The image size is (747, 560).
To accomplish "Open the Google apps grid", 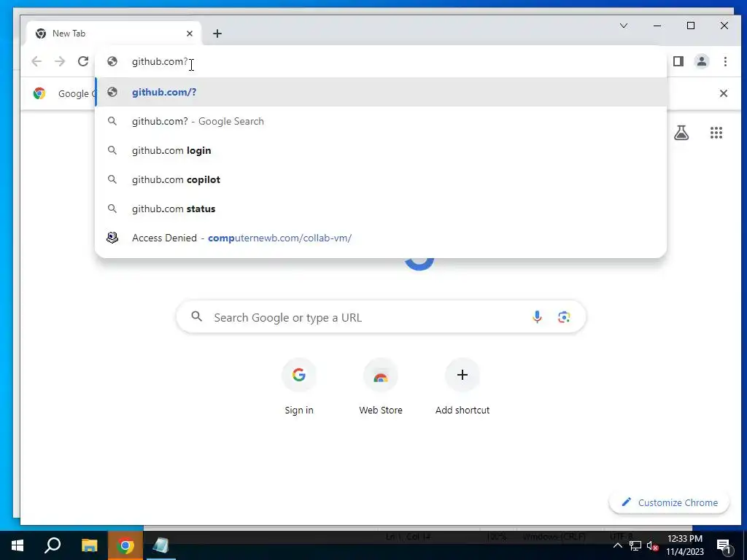I will 716,133.
